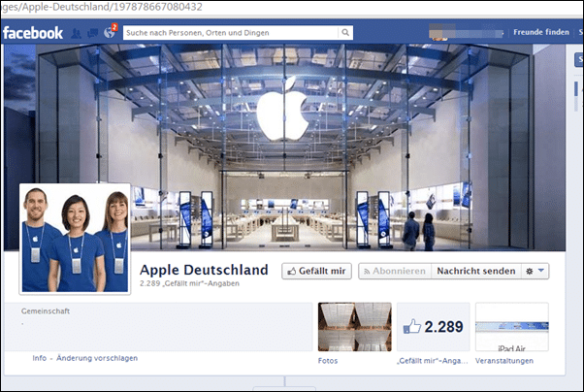Open the 2.289 likes tile
The image size is (584, 392).
point(434,327)
